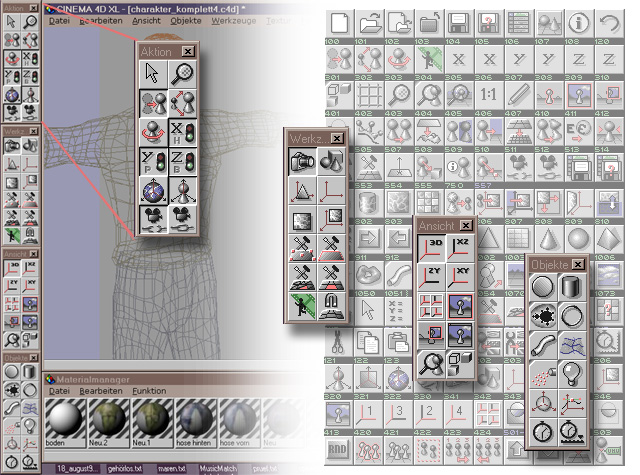Toggle Z axis lock in Aktion palette
The width and height of the screenshot is (640, 475).
[x=182, y=160]
